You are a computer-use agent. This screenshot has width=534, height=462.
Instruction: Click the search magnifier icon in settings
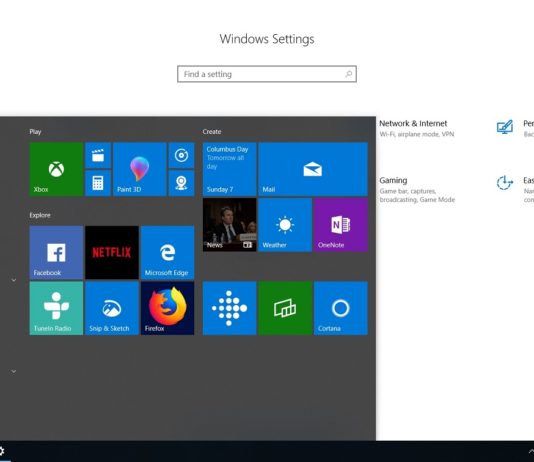(348, 74)
